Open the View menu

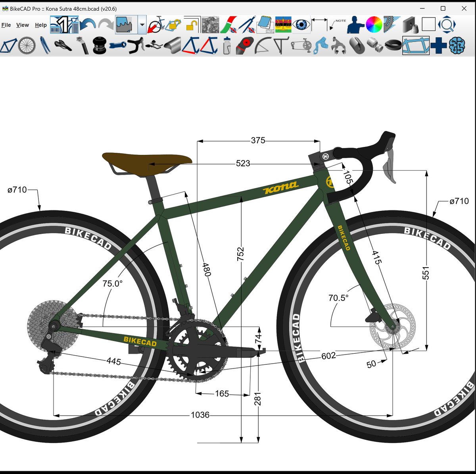click(23, 25)
